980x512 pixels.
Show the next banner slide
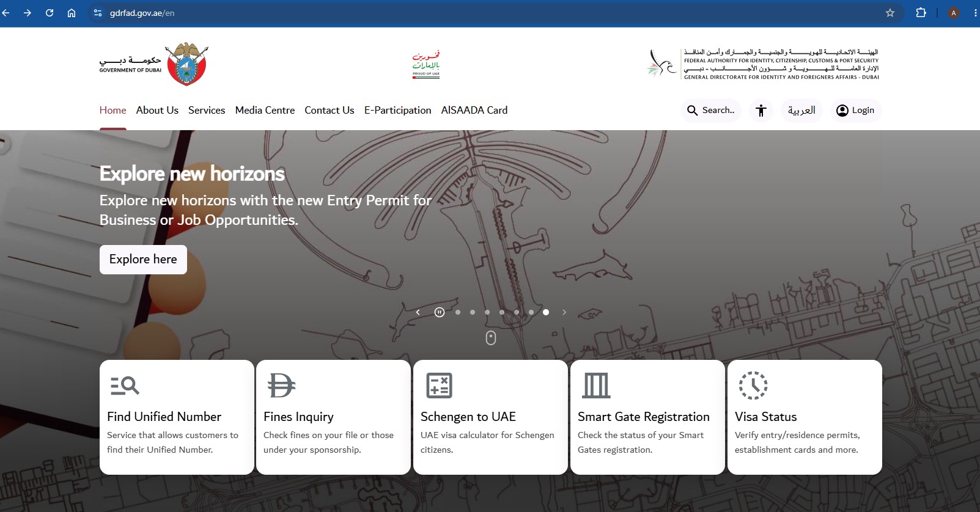pyautogui.click(x=564, y=312)
